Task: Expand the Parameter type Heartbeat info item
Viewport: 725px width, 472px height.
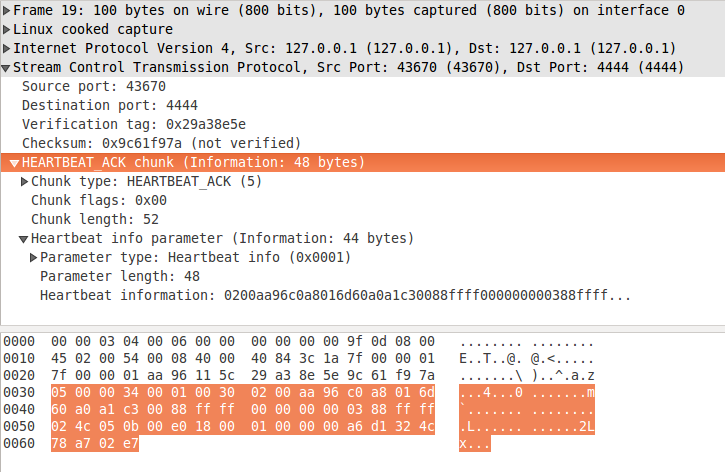Action: (33, 257)
